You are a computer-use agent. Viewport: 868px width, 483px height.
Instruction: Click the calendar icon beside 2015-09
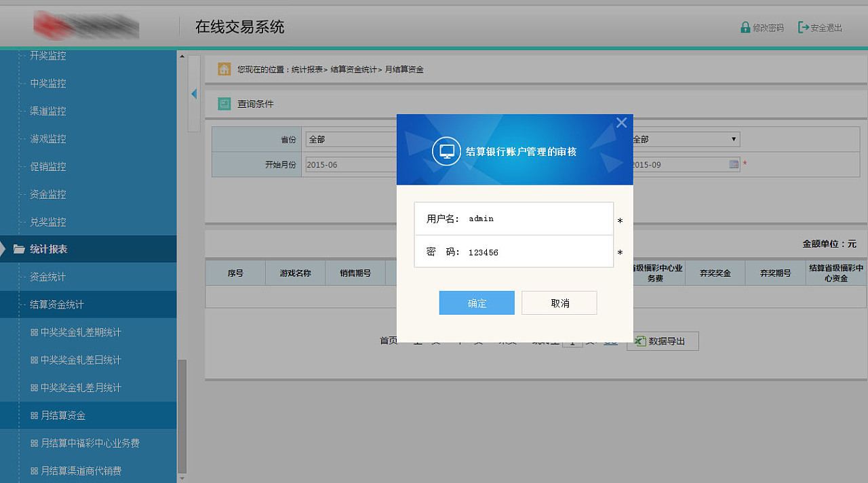tap(733, 164)
